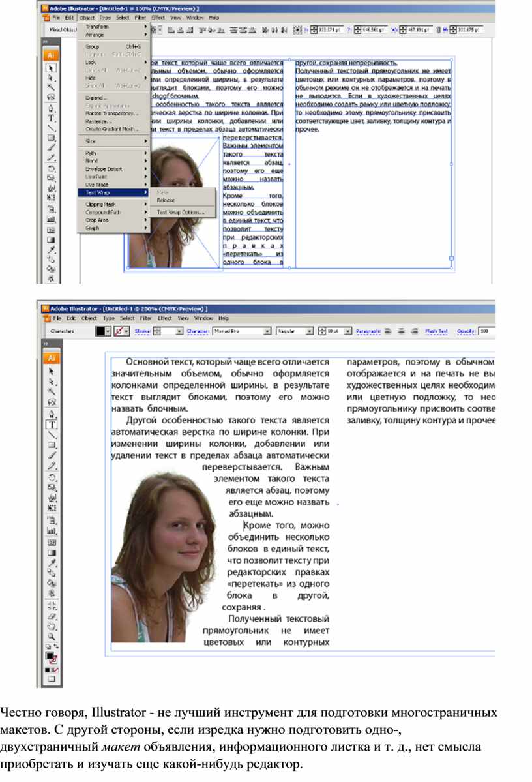The height and width of the screenshot is (782, 532).
Task: Click the Flash Text link in the control bar
Action: click(436, 331)
